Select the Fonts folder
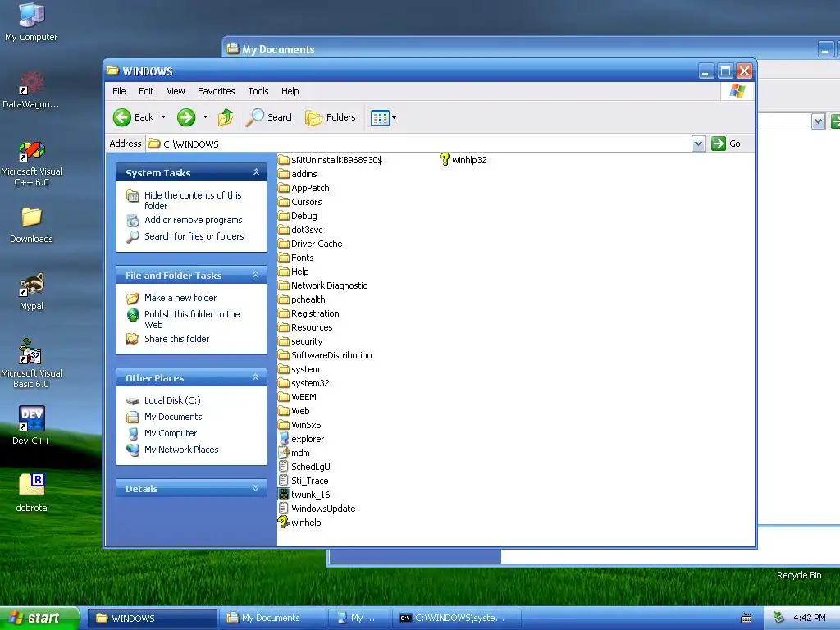The width and height of the screenshot is (840, 630). pos(295,258)
